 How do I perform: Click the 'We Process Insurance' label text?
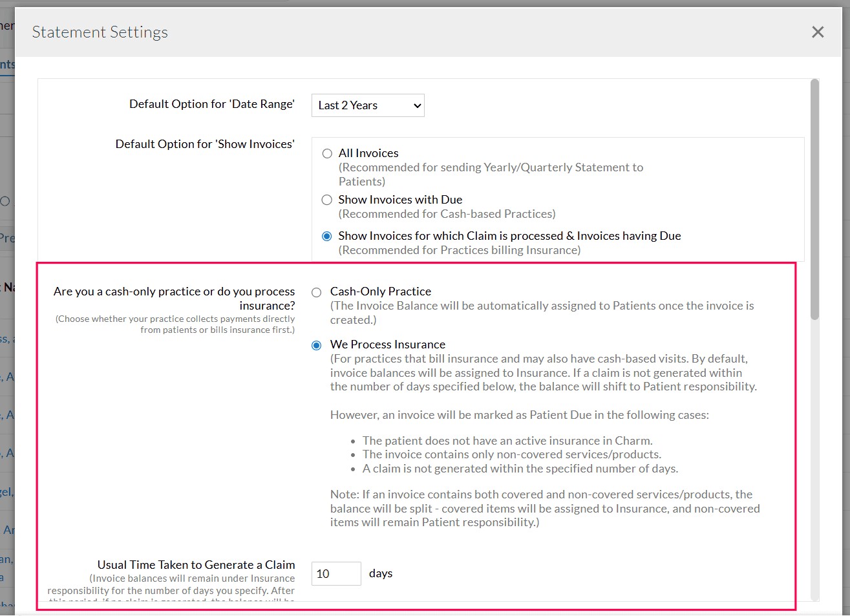[x=387, y=344]
